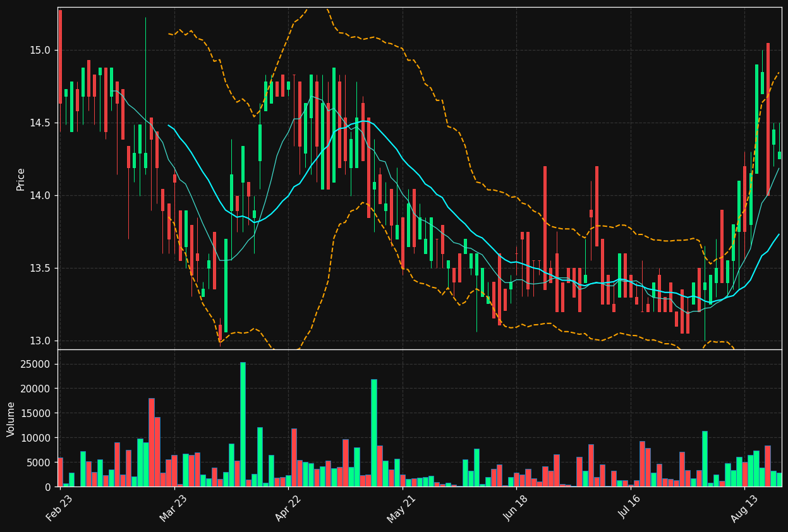The width and height of the screenshot is (788, 532).
Task: Click the Jul 16 date label
Action: (x=629, y=508)
